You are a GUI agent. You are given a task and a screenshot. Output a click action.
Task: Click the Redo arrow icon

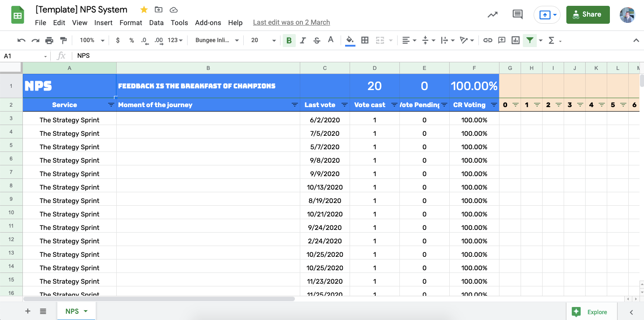pyautogui.click(x=35, y=40)
